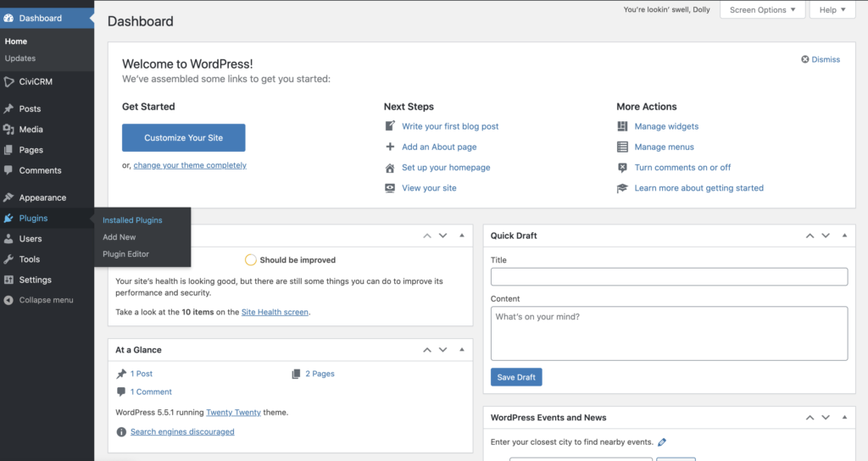The height and width of the screenshot is (461, 868).
Task: Focus the Quick Draft Title field
Action: click(670, 277)
